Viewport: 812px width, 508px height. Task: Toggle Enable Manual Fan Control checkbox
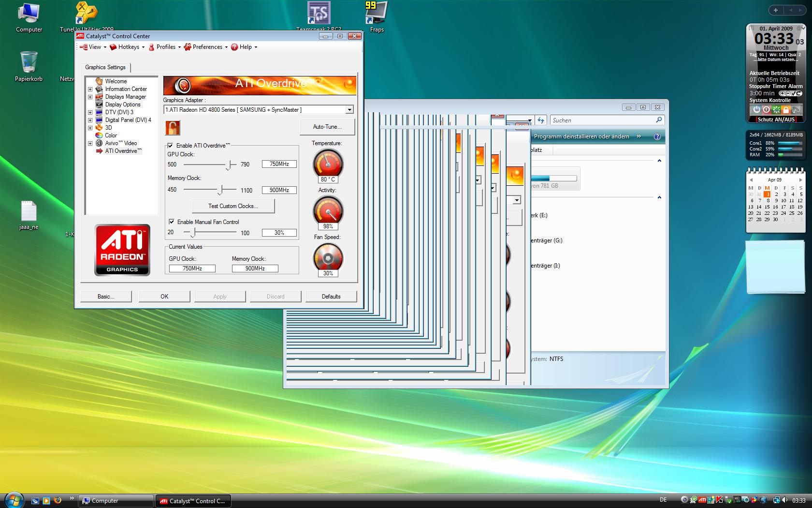[171, 222]
